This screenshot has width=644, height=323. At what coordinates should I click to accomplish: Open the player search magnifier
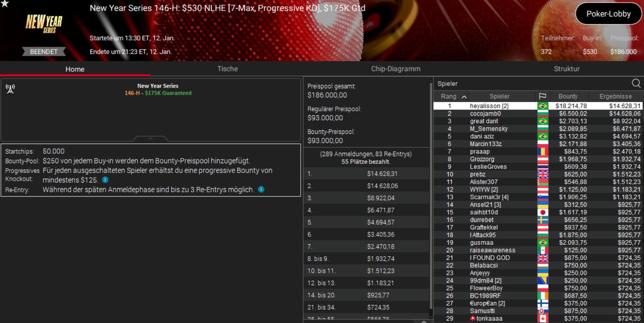coord(636,83)
